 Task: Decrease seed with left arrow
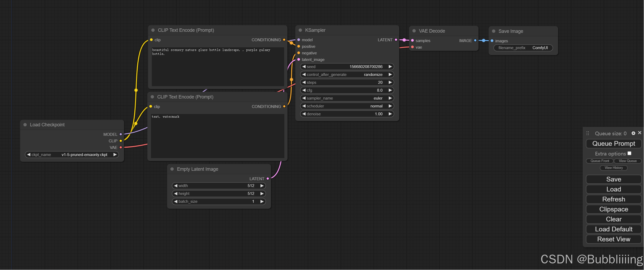point(304,66)
